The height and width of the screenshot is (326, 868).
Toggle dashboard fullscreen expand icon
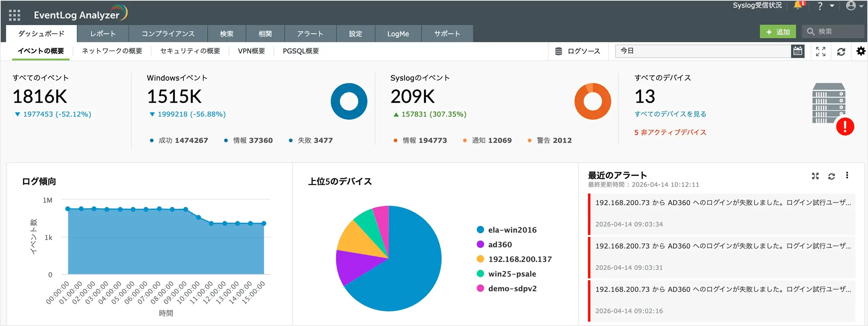click(x=820, y=52)
